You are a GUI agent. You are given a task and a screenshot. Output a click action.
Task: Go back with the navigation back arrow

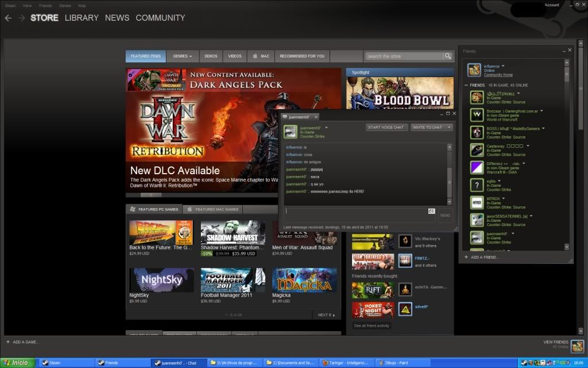(8, 18)
